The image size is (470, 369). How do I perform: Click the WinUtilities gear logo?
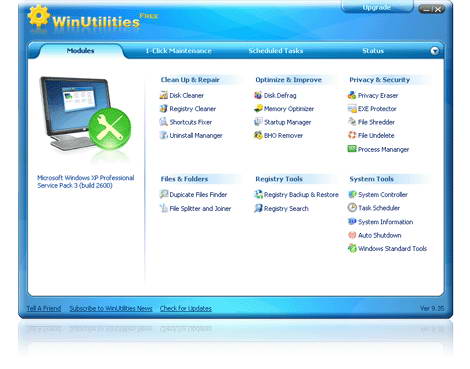[x=39, y=16]
